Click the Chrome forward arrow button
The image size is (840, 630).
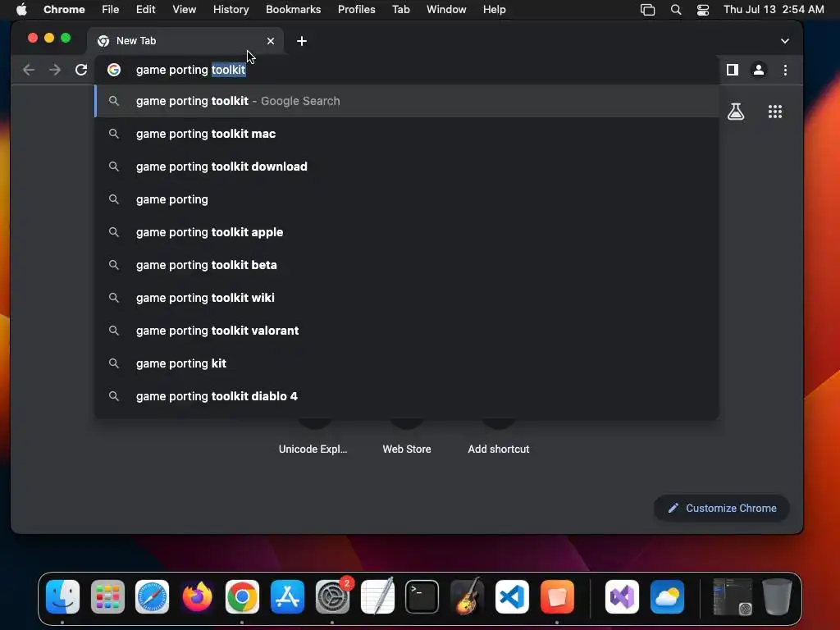coord(55,70)
